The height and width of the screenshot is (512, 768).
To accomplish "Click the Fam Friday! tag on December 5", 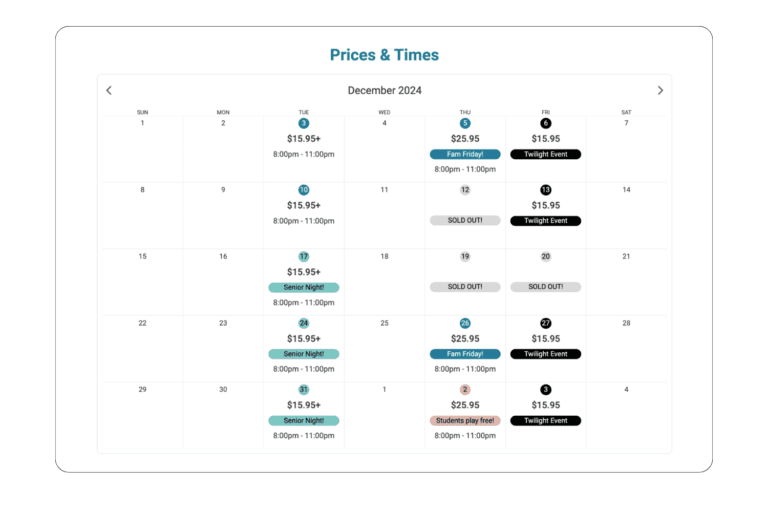I will 465,154.
